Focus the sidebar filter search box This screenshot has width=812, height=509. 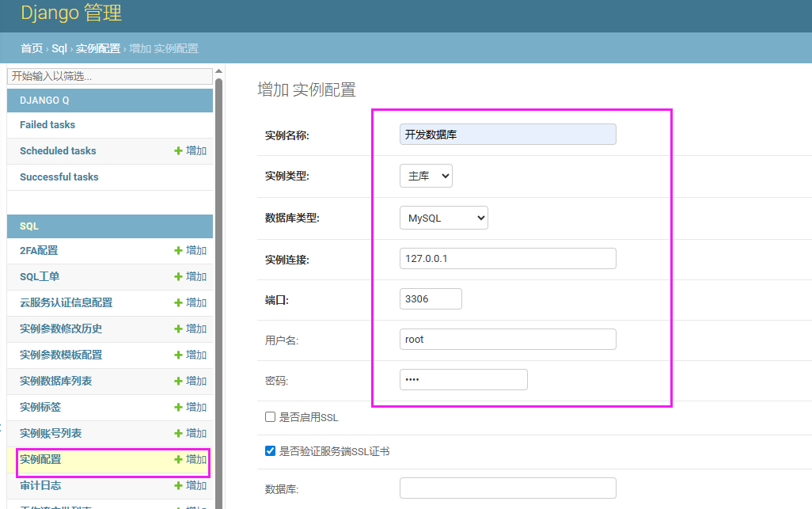pyautogui.click(x=110, y=76)
